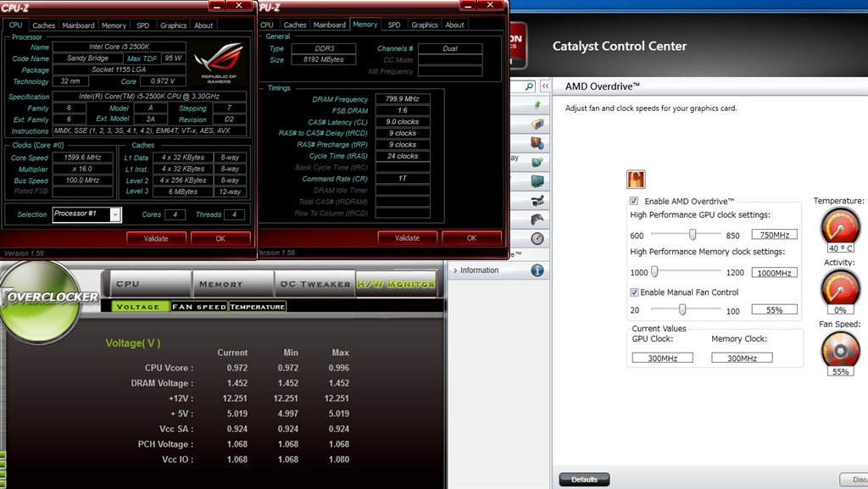Open the My Digital Flat-Panels monitor icon
Image resolution: width=868 pixels, height=489 pixels.
tap(537, 181)
